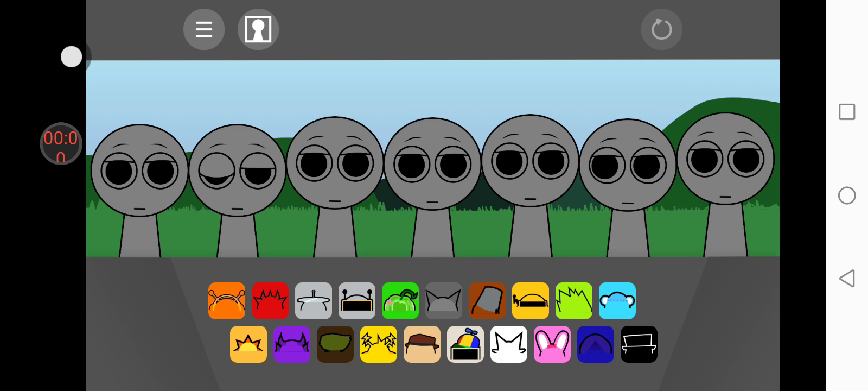Tap the rainbow propeller cap icon
The image size is (868, 391).
click(x=465, y=344)
